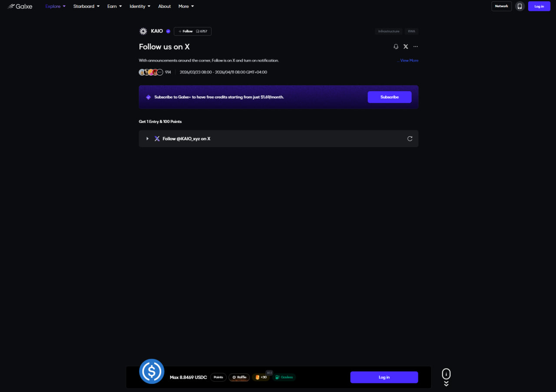Click the View More link

pyautogui.click(x=409, y=60)
